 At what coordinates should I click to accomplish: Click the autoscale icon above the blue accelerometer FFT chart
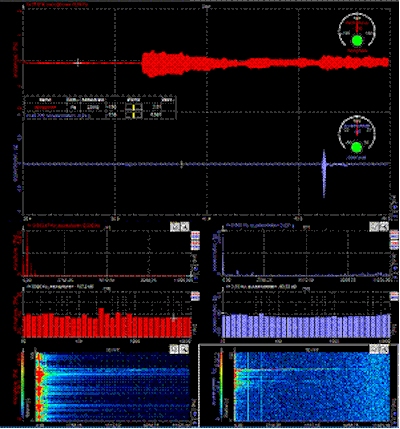[374, 226]
